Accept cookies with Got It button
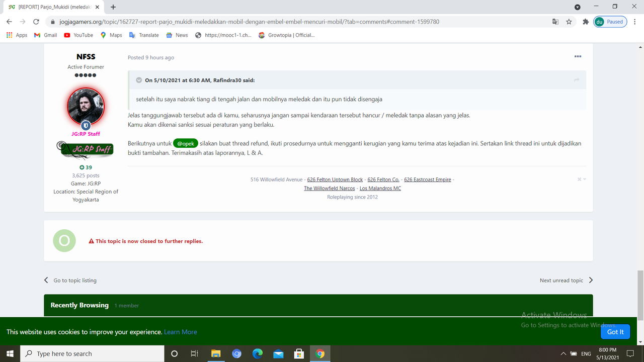Screen dimensions: 644x362 [615, 332]
